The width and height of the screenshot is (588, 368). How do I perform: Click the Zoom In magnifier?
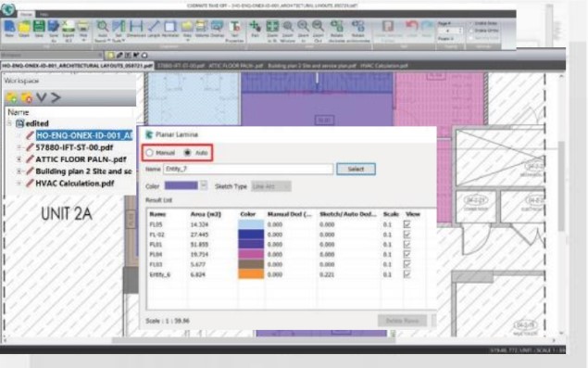pyautogui.click(x=303, y=30)
